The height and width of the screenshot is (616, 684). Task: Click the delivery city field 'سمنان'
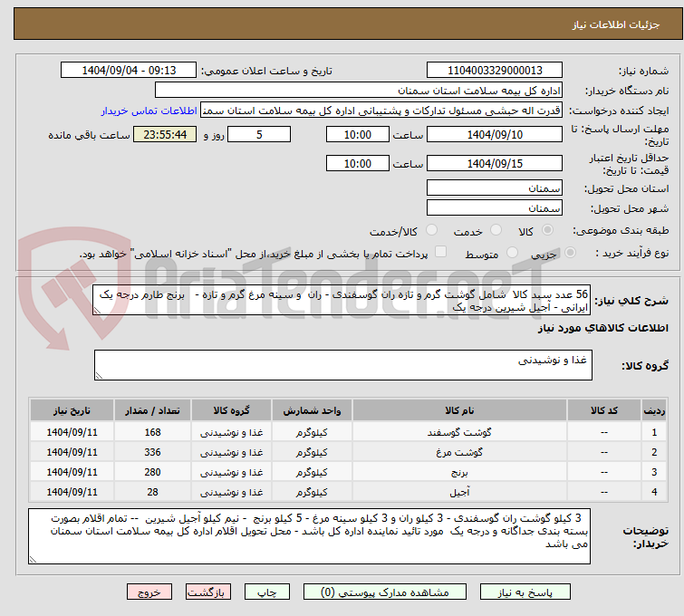(495, 208)
